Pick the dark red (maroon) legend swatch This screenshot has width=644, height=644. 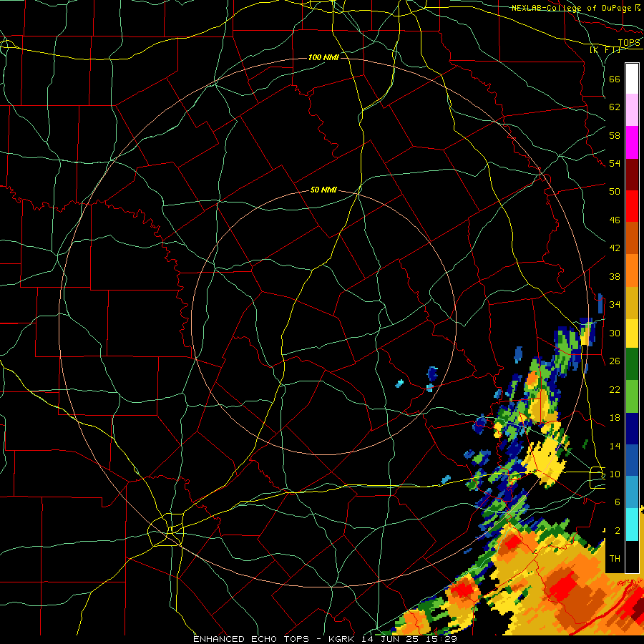tap(632, 175)
